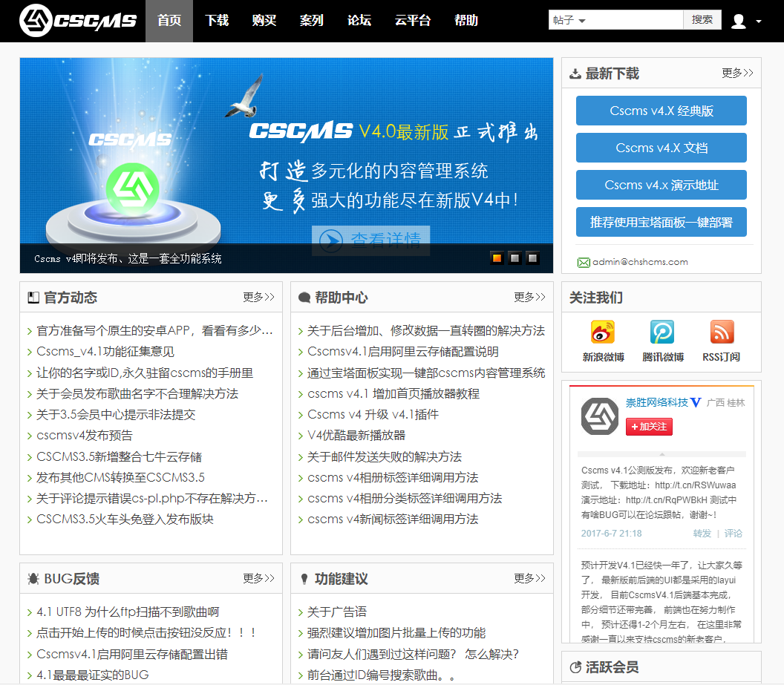Open article 让你的名字或ID,永久驻留cscms的手册里

[x=145, y=373]
